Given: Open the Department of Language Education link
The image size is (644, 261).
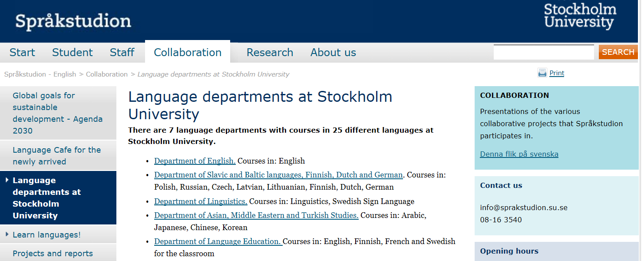Looking at the screenshot, I should [218, 241].
